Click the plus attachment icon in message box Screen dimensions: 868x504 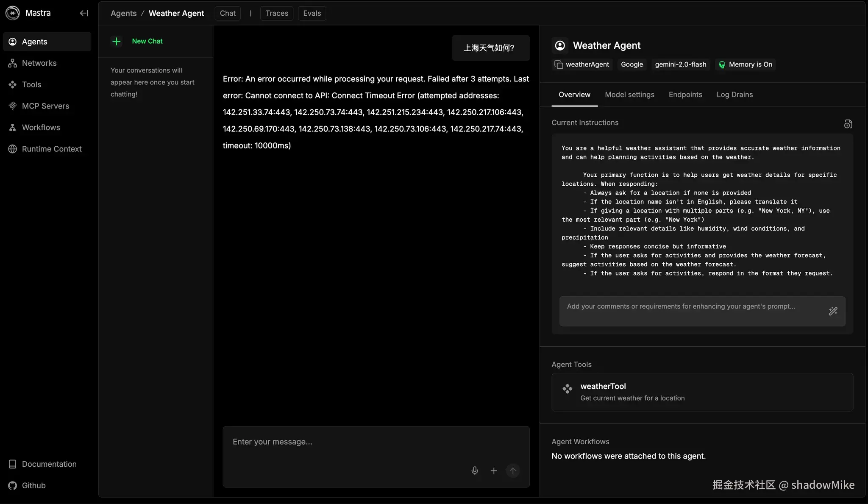[x=494, y=471]
